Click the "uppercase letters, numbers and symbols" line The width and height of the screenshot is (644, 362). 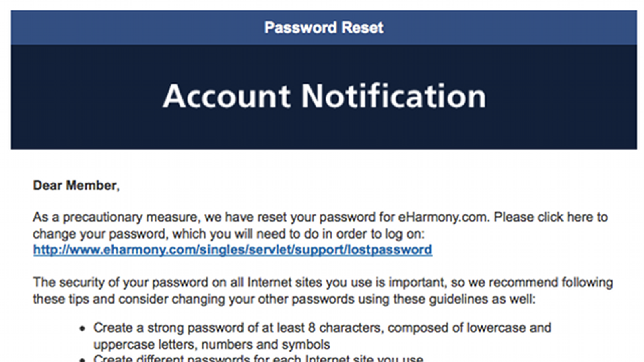[212, 345]
